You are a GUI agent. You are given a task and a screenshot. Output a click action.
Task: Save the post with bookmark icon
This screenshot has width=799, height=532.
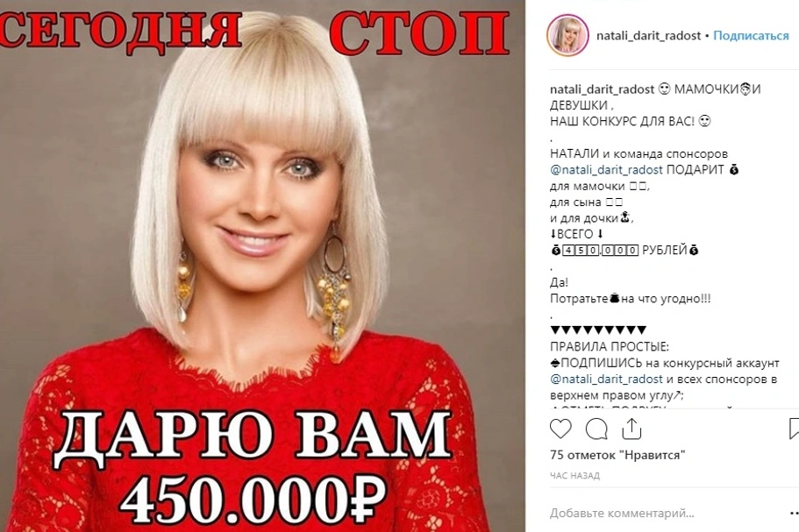pos(794,429)
